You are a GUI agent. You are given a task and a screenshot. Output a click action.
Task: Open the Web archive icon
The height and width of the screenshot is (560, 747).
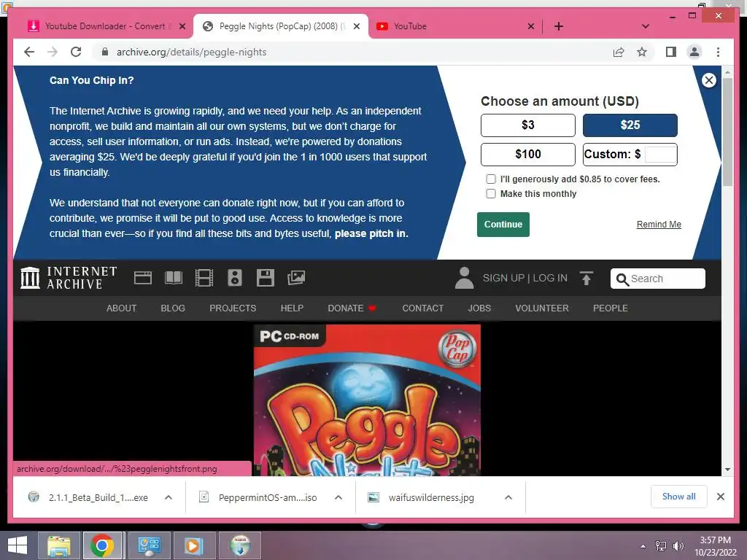pos(142,278)
